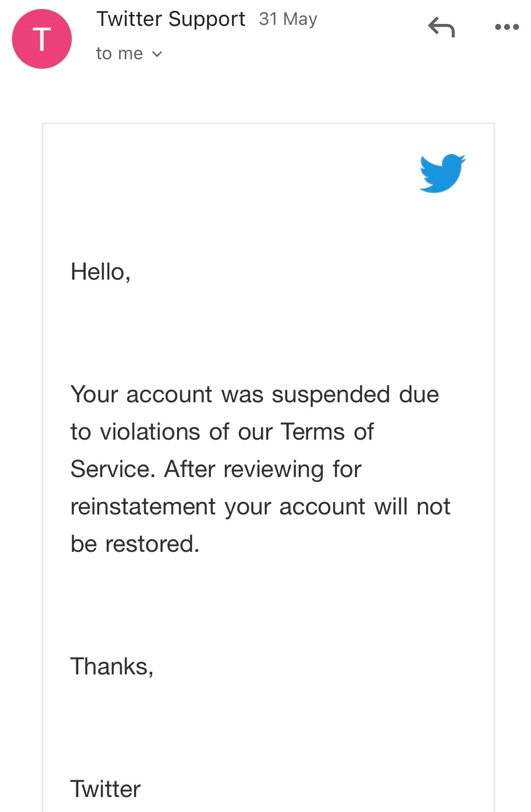Viewport: 531px width, 812px height.
Task: Select the sentence about account suspension
Action: pos(259,469)
